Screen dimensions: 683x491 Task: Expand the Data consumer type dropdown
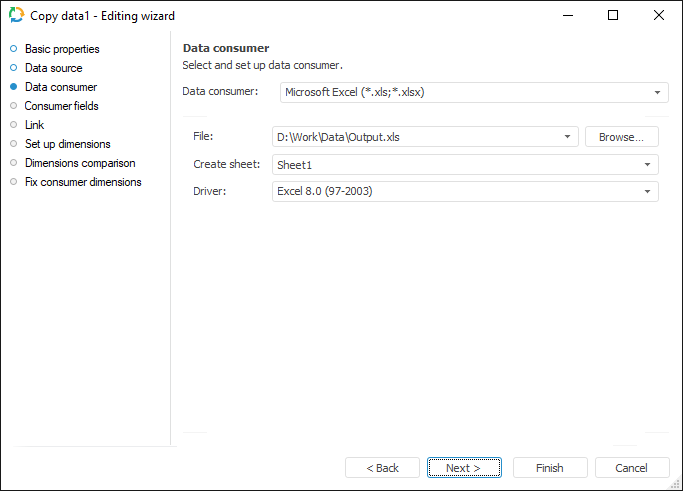coord(658,93)
